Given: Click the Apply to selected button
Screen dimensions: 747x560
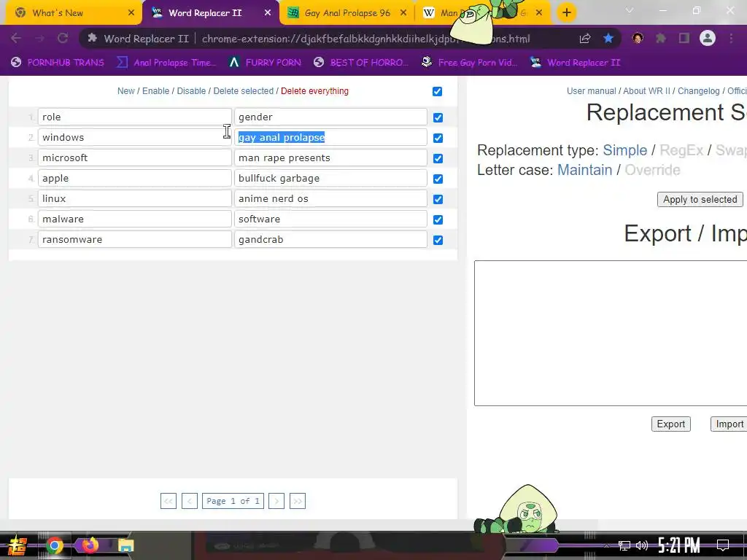Looking at the screenshot, I should point(700,200).
